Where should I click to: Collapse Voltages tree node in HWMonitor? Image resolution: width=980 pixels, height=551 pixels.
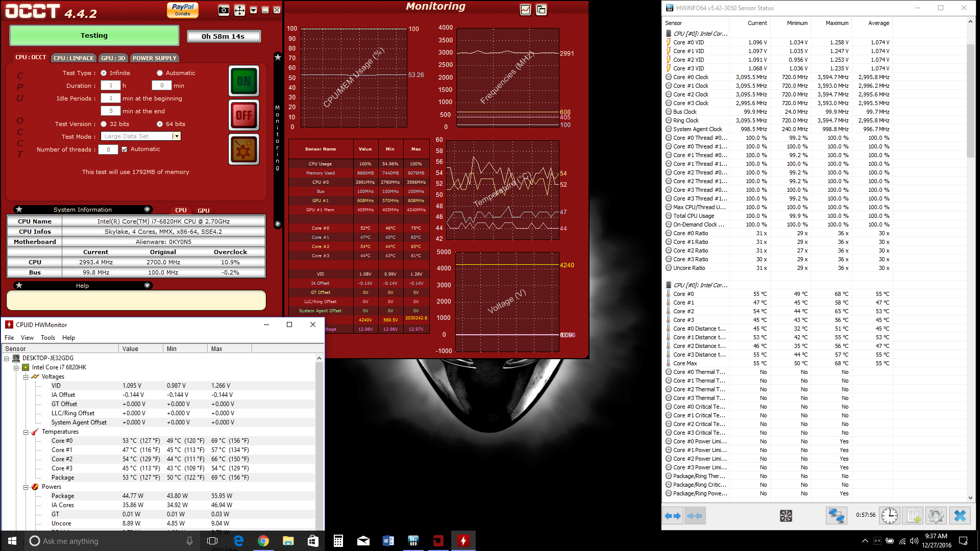(x=26, y=377)
